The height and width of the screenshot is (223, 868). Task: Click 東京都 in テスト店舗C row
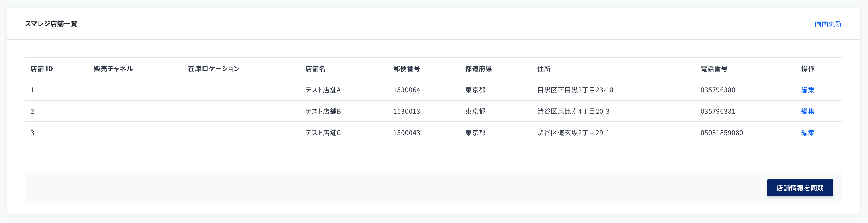[x=475, y=133]
